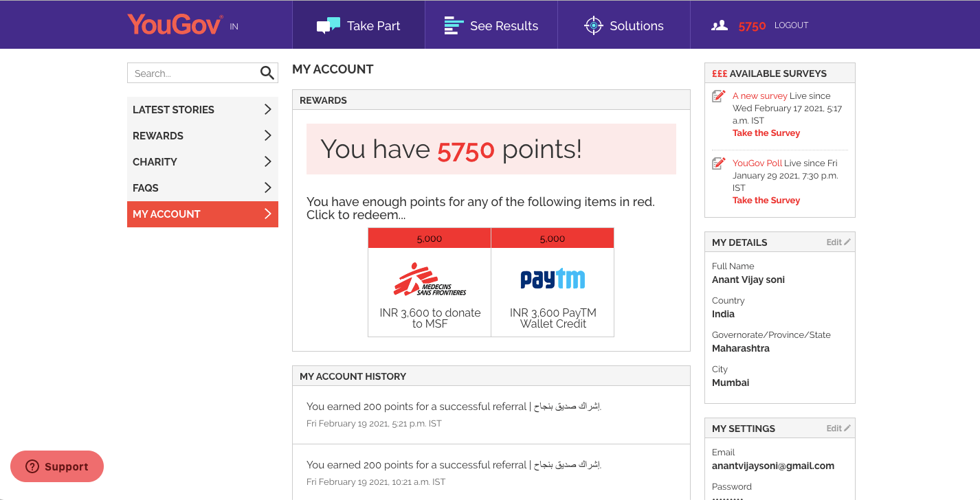Click the search magnifier icon
This screenshot has height=500, width=980.
pyautogui.click(x=267, y=73)
